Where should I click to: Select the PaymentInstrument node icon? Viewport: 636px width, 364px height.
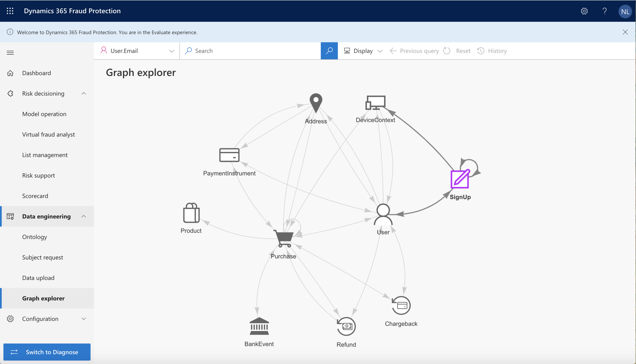[x=229, y=155]
